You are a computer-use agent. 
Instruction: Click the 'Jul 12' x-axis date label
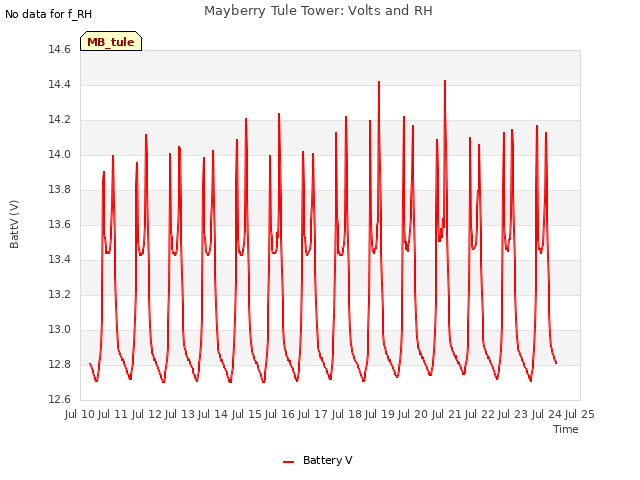pyautogui.click(x=147, y=414)
